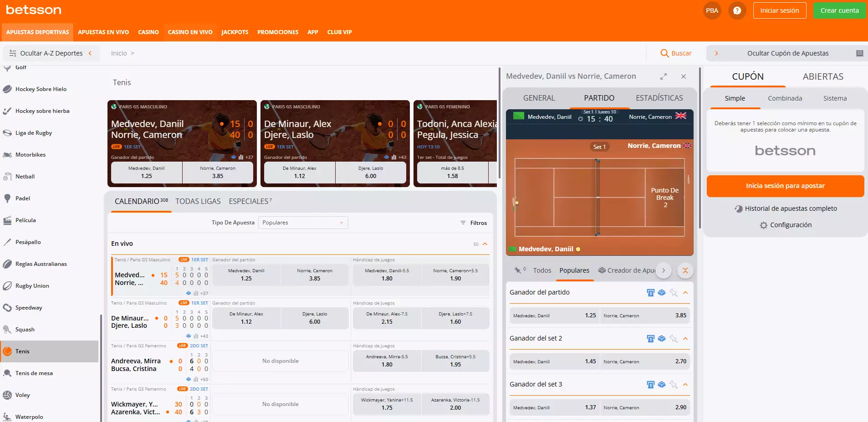Switch to the TODAS LIGAS tab
The height and width of the screenshot is (422, 868).
tap(198, 201)
